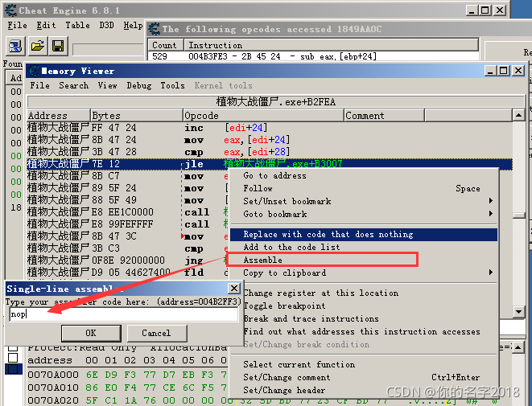Image resolution: width=532 pixels, height=406 pixels.
Task: Click the Memory Viewer title bar icon
Action: (34, 71)
